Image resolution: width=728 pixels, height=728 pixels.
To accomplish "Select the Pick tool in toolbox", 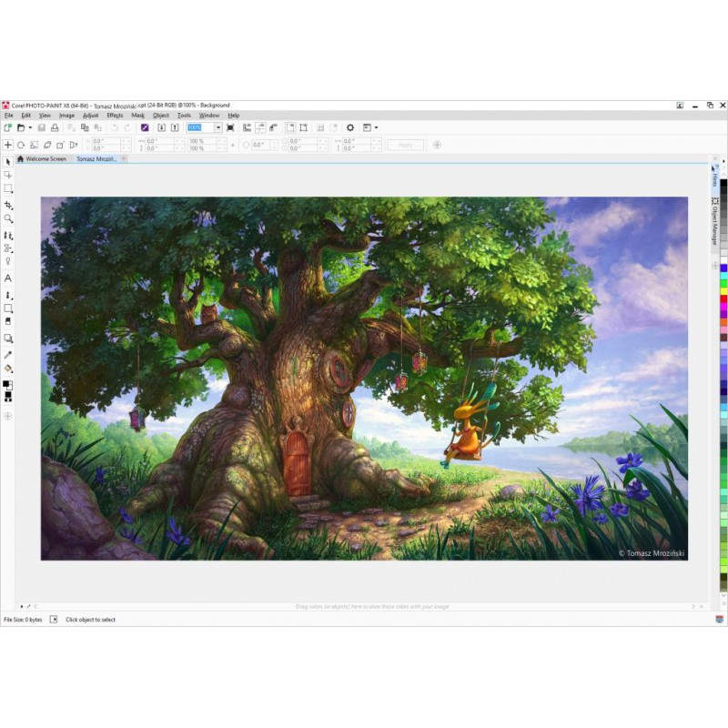I will 8,161.
